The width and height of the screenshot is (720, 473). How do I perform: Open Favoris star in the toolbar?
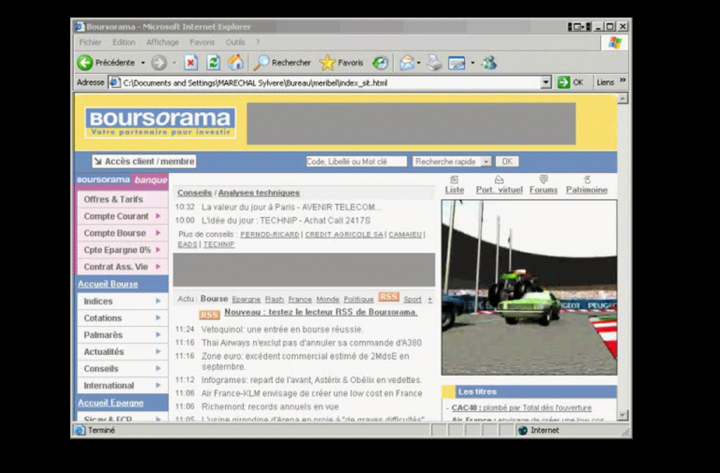coord(327,62)
